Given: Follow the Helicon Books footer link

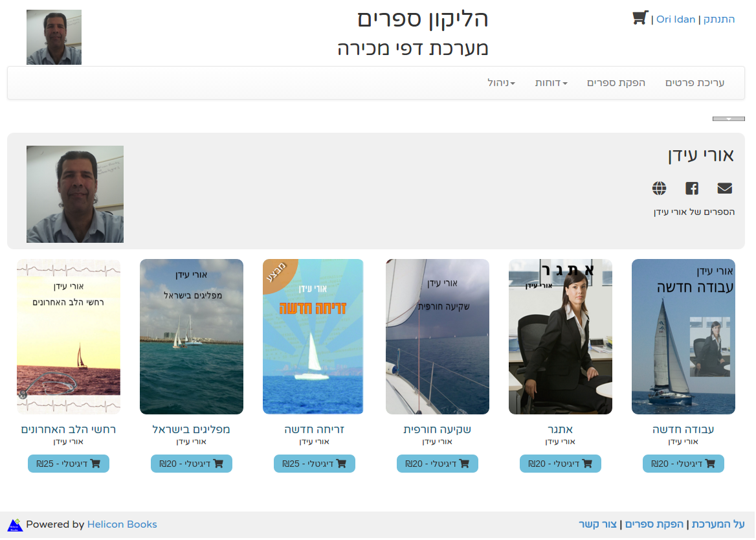Looking at the screenshot, I should 122,524.
